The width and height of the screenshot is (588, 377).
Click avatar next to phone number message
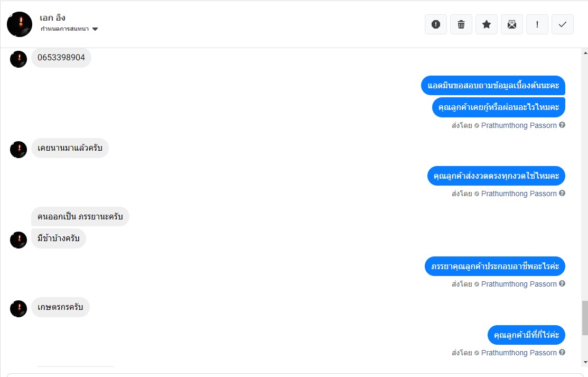pos(18,59)
